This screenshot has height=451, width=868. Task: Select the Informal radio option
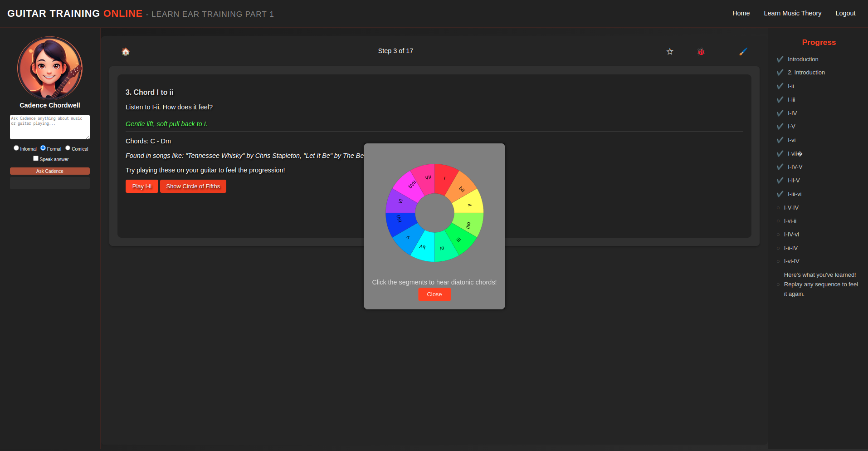[16, 148]
